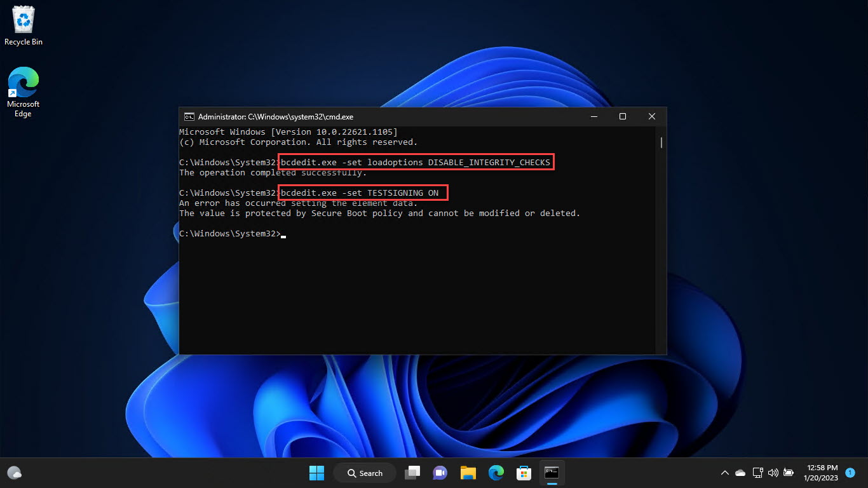Viewport: 868px width, 488px height.
Task: Click the Command Prompt window scrollbar
Action: click(660, 143)
